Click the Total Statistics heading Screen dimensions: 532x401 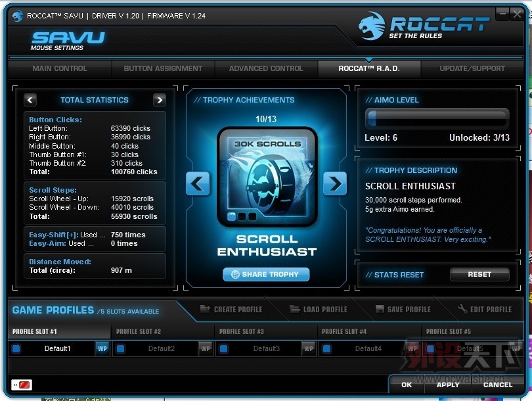[x=95, y=100]
